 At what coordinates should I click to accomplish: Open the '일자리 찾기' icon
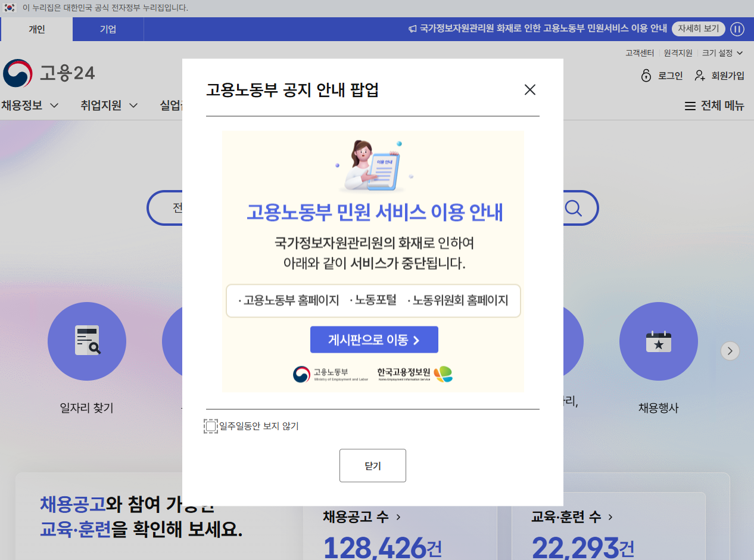tap(87, 341)
